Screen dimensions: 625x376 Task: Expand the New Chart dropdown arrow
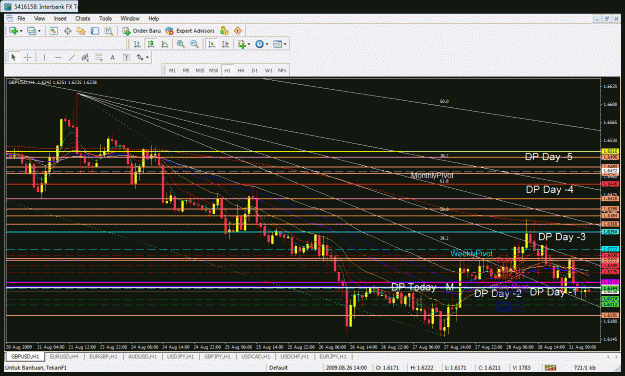click(x=21, y=31)
